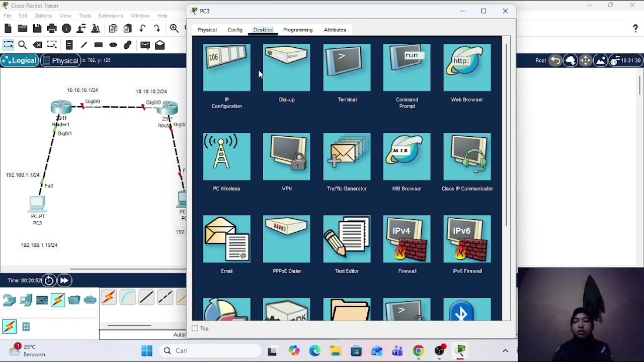Open the Attributes tab in PC3
The height and width of the screenshot is (362, 644).
point(335,30)
